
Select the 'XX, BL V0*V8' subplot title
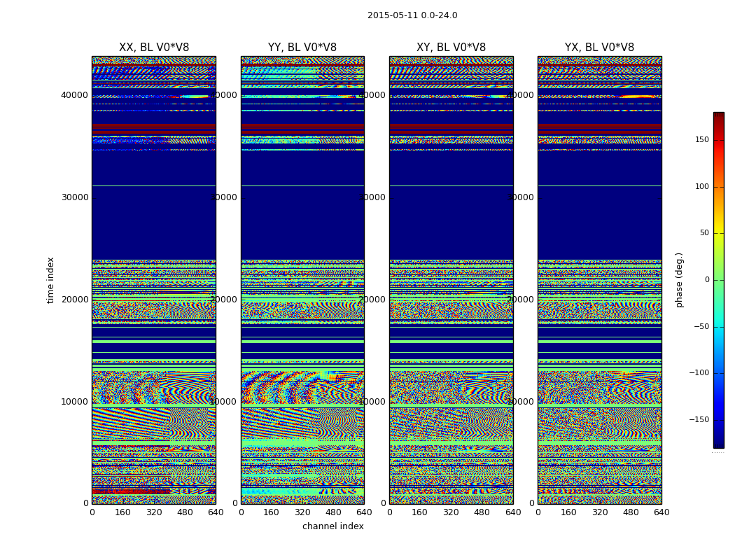(x=154, y=48)
